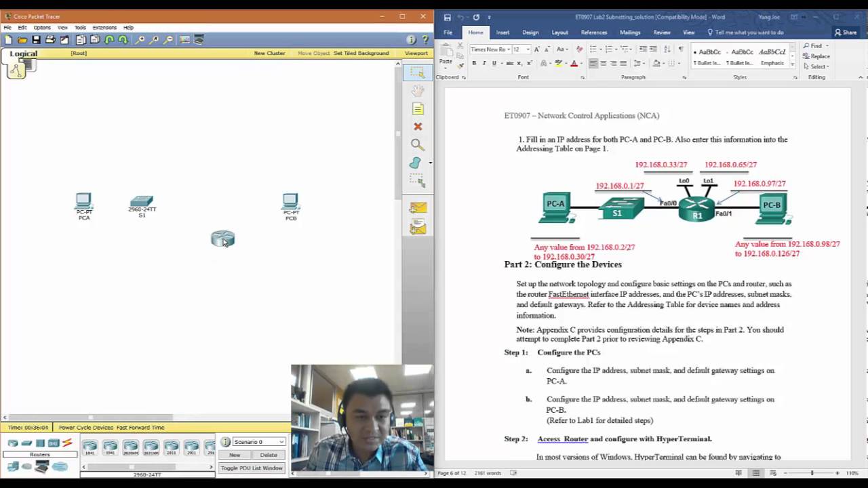The width and height of the screenshot is (868, 488).
Task: Create a new file in Packet Tracer toolbar
Action: [8, 40]
